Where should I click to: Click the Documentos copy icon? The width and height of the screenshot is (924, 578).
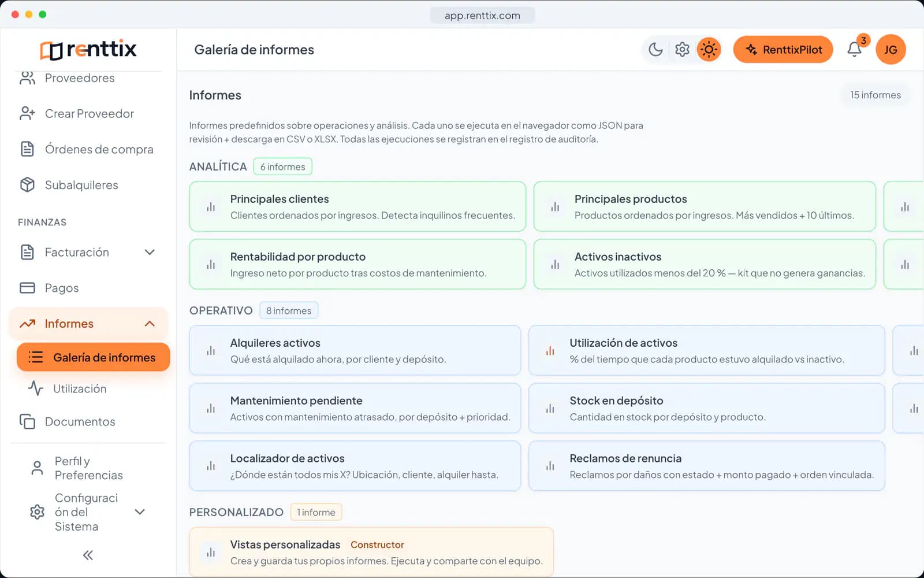pyautogui.click(x=27, y=422)
